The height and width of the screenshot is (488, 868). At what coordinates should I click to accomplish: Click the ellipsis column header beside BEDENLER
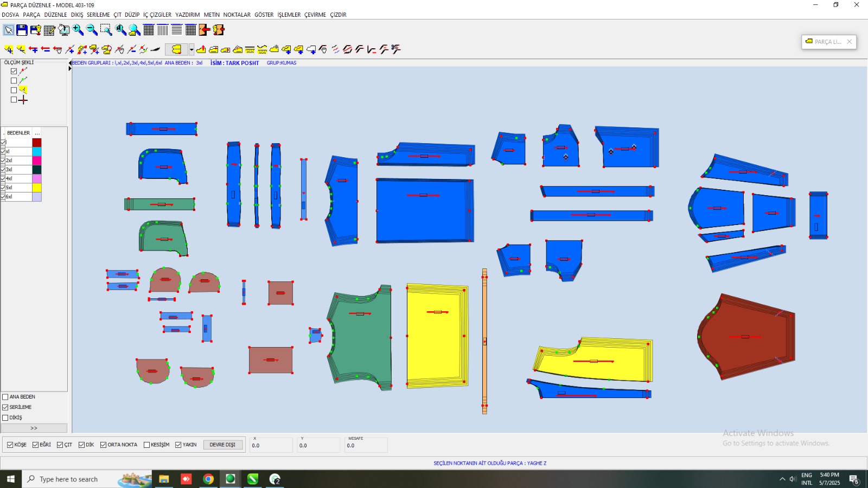pyautogui.click(x=37, y=133)
